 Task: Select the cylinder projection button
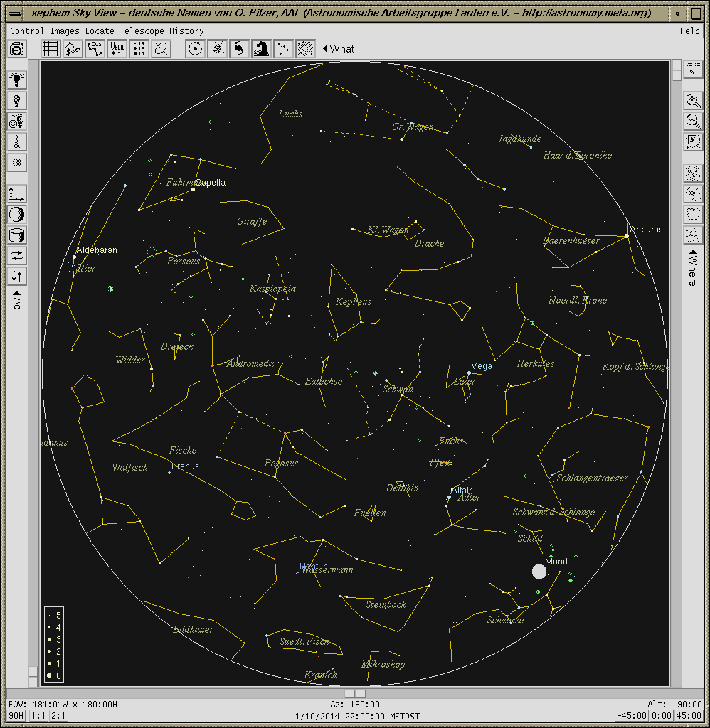coord(17,235)
